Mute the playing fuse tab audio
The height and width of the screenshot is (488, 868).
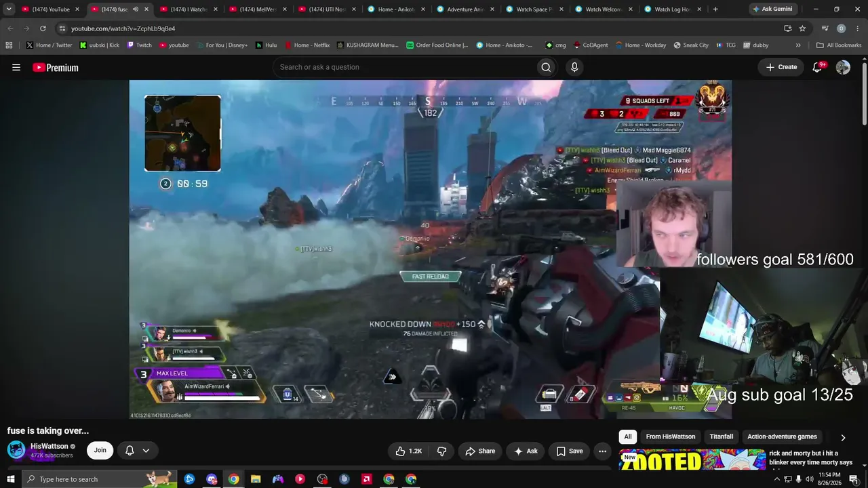tap(135, 9)
